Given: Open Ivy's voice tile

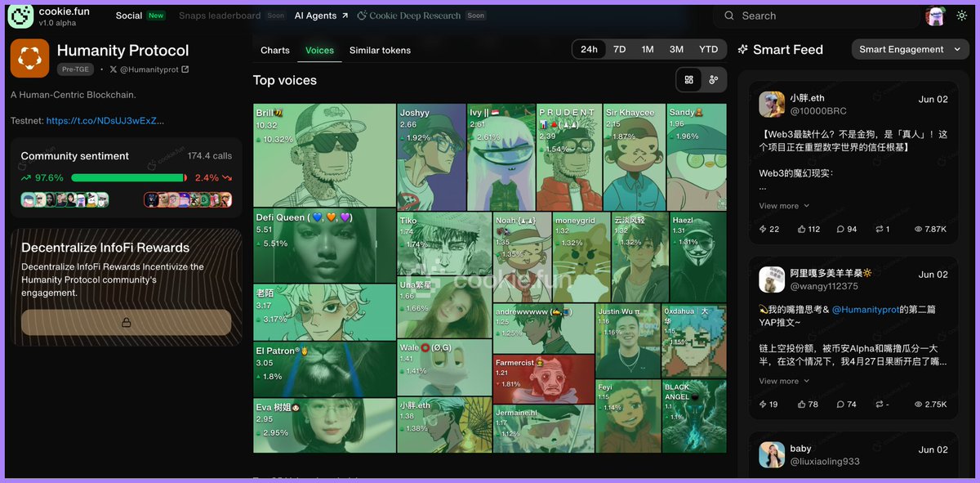Looking at the screenshot, I should pyautogui.click(x=501, y=157).
